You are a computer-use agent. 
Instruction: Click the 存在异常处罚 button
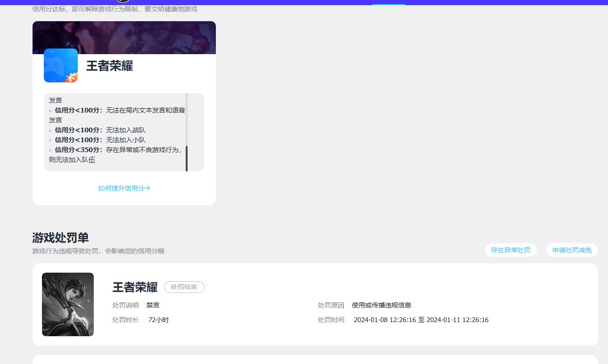(x=510, y=250)
